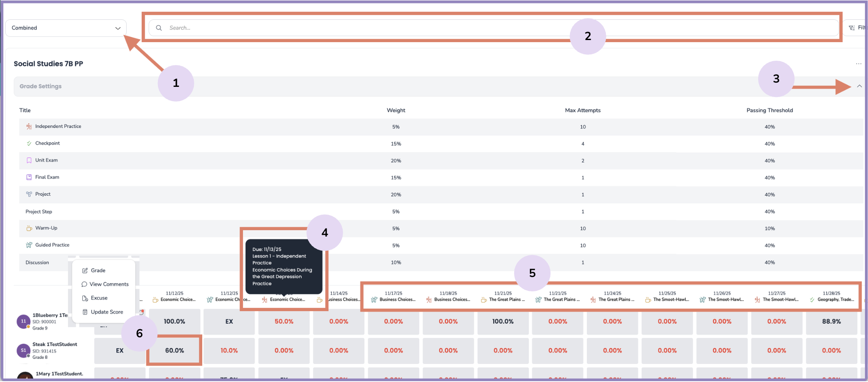868x382 pixels.
Task: Click the View Comments speech bubble icon
Action: (85, 284)
